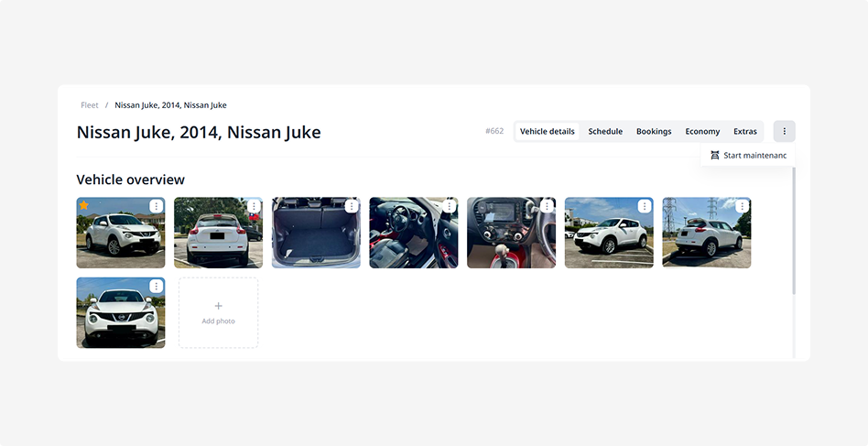Click the vertical scrollbar of the panel
The height and width of the screenshot is (446, 868).
click(x=794, y=231)
